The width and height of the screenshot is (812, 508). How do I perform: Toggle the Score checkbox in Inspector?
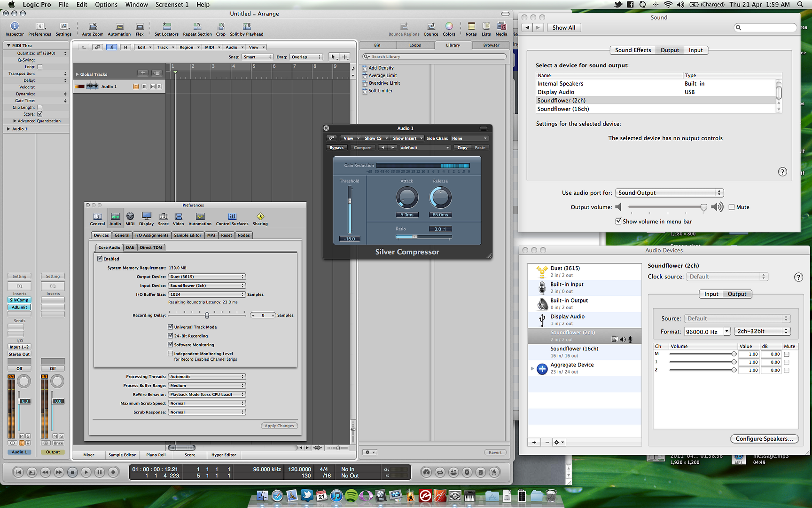tap(40, 114)
